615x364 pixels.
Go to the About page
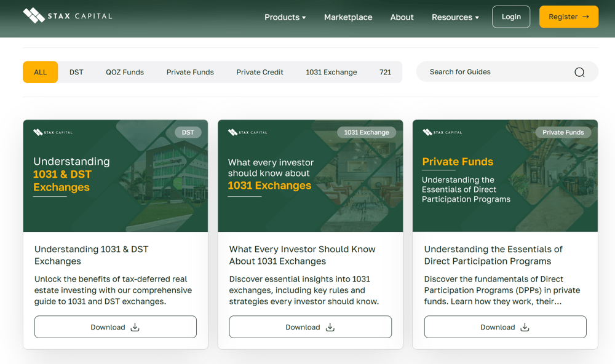(x=402, y=17)
